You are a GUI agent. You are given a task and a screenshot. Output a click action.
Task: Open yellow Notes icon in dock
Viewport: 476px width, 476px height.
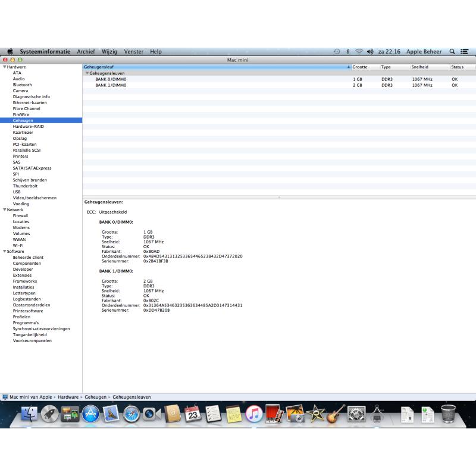234,414
